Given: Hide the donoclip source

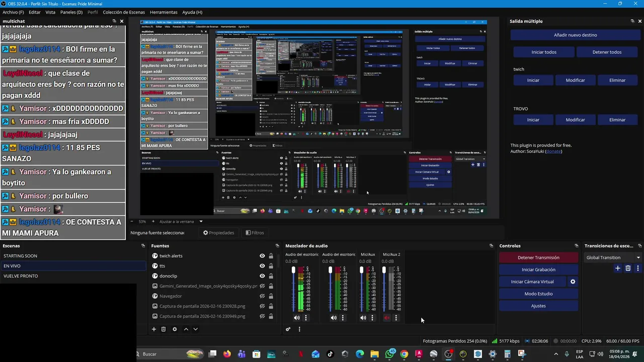Looking at the screenshot, I should point(262,276).
